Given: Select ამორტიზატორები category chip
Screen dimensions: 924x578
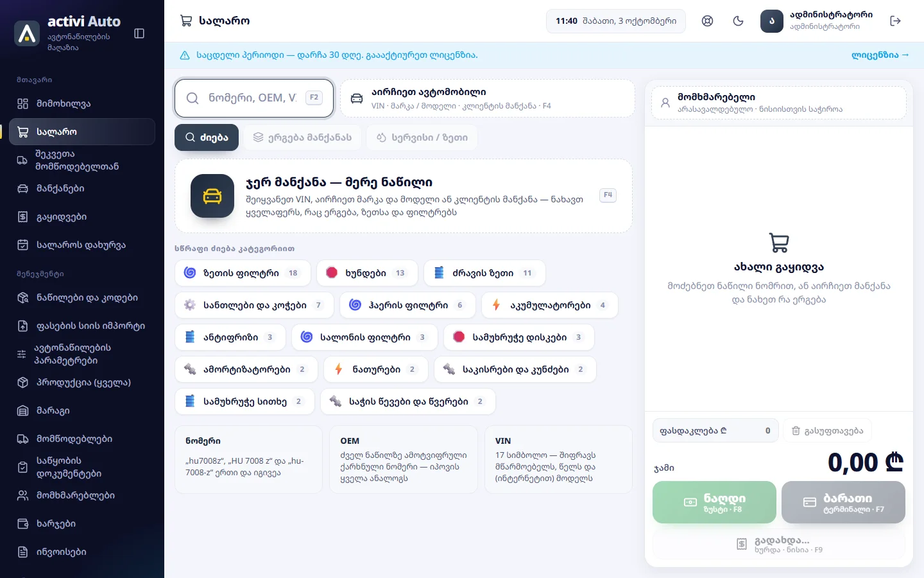Looking at the screenshot, I should click(246, 369).
